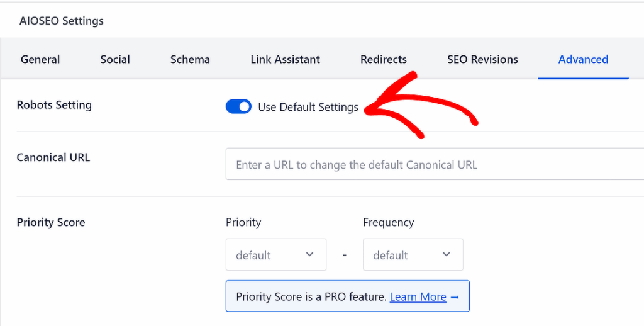Screen dimensions: 644x326
Task: Go to the Link Assistant tab
Action: [285, 60]
